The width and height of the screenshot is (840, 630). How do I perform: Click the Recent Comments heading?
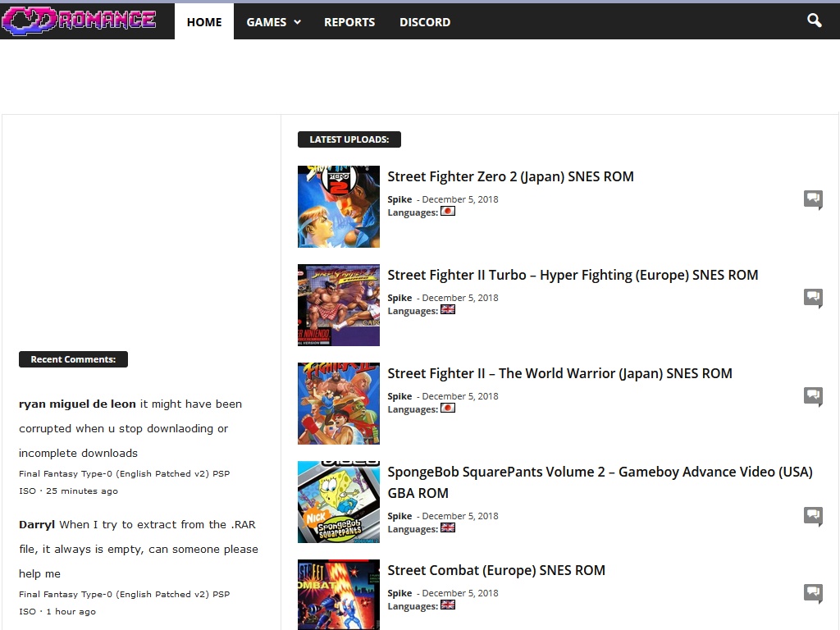coord(73,359)
